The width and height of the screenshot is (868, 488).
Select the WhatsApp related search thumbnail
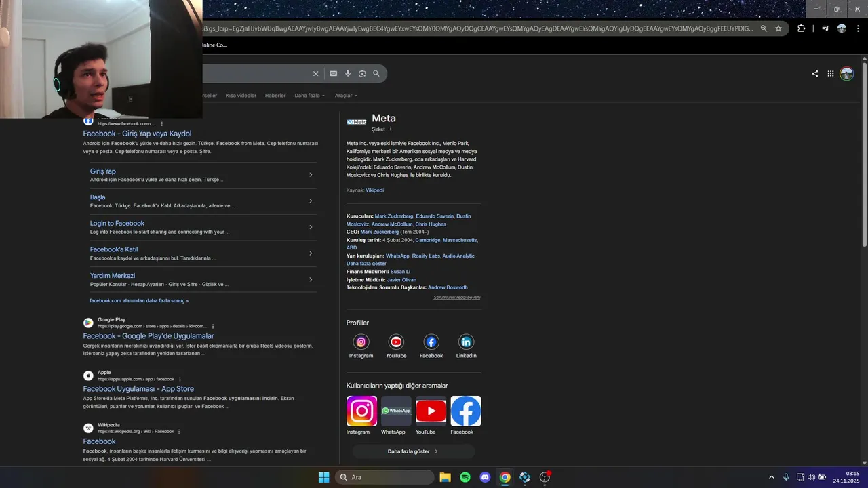pyautogui.click(x=396, y=411)
